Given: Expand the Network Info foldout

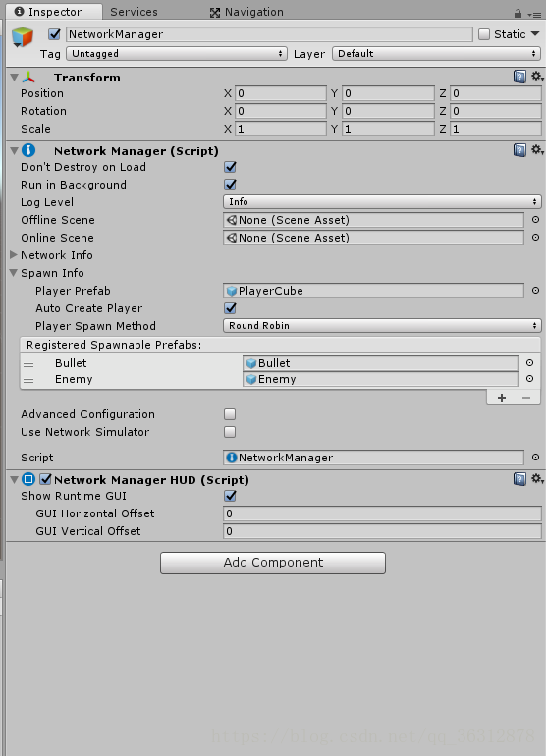Looking at the screenshot, I should coord(14,254).
